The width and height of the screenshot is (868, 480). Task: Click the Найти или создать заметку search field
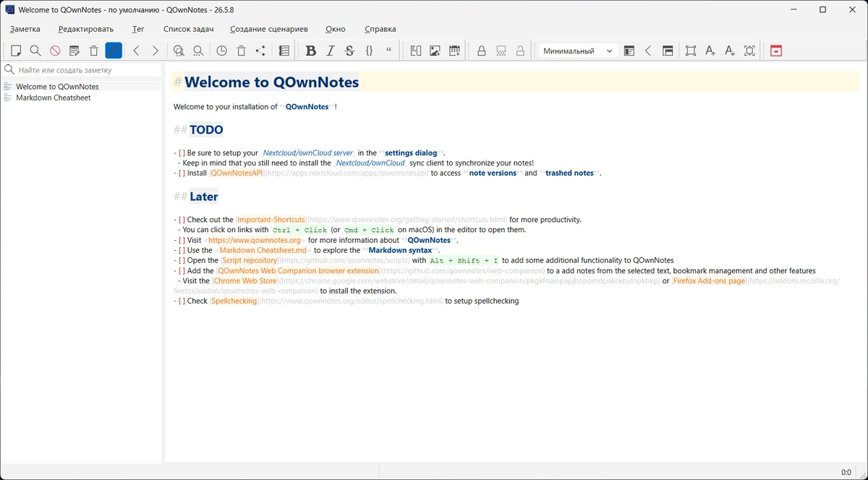pyautogui.click(x=81, y=70)
